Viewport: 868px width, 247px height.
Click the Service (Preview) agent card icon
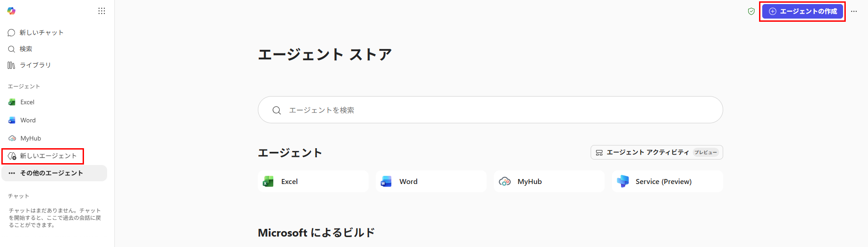tap(623, 181)
